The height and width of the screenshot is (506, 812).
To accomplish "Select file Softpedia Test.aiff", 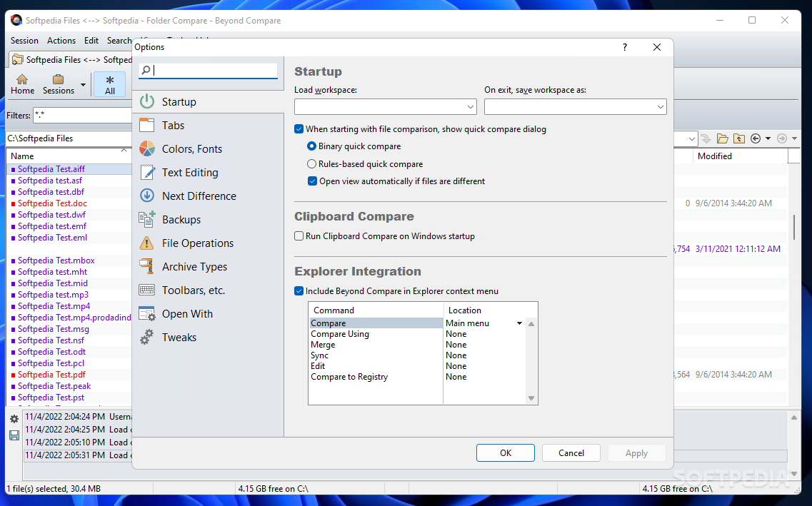I will click(x=51, y=169).
